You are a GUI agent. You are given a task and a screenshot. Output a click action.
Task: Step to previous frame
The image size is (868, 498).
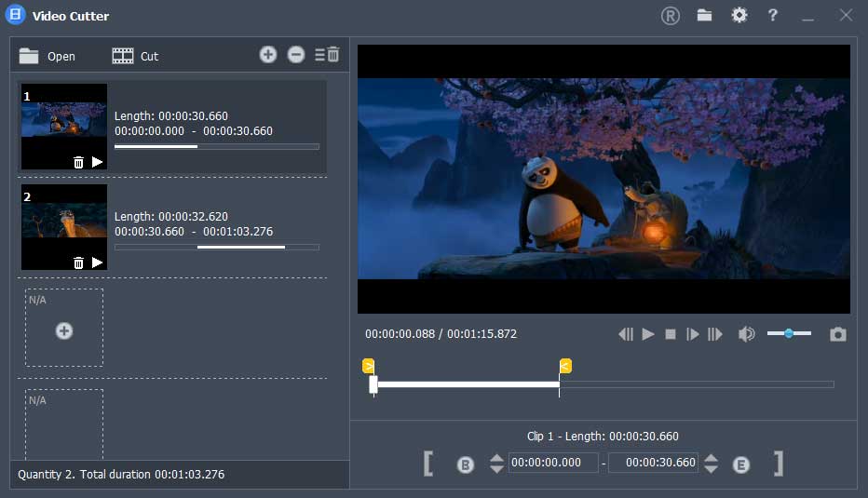click(x=626, y=334)
